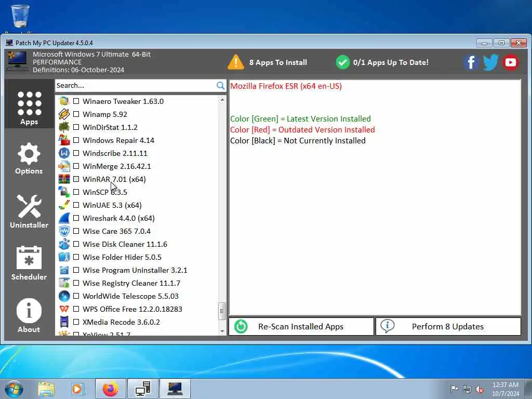Click the green checkmark up-to-date icon

[342, 62]
